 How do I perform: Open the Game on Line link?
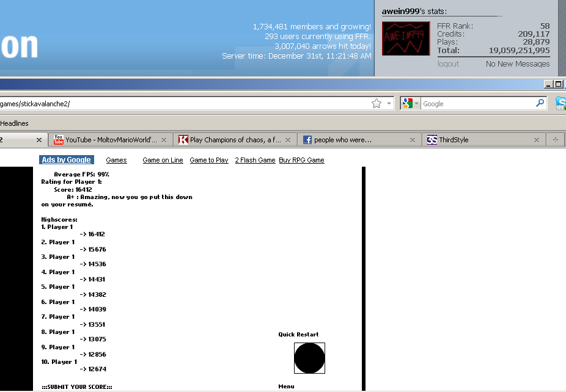click(x=163, y=160)
